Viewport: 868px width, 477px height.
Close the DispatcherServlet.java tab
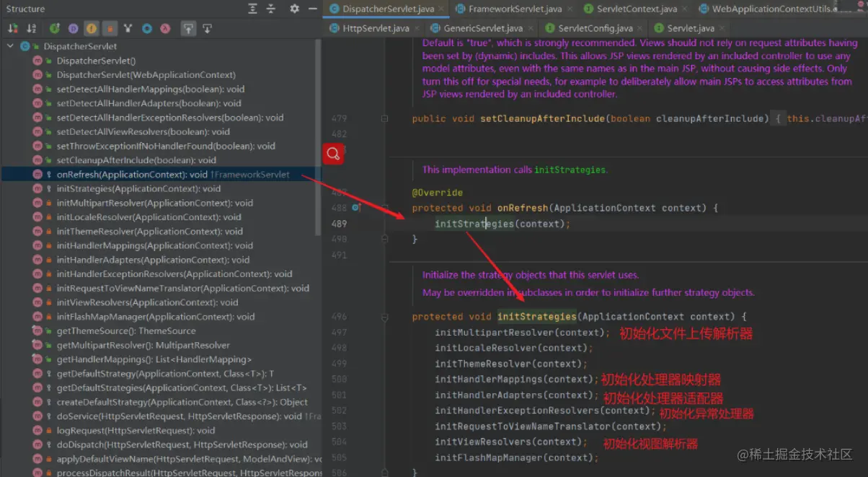[441, 9]
